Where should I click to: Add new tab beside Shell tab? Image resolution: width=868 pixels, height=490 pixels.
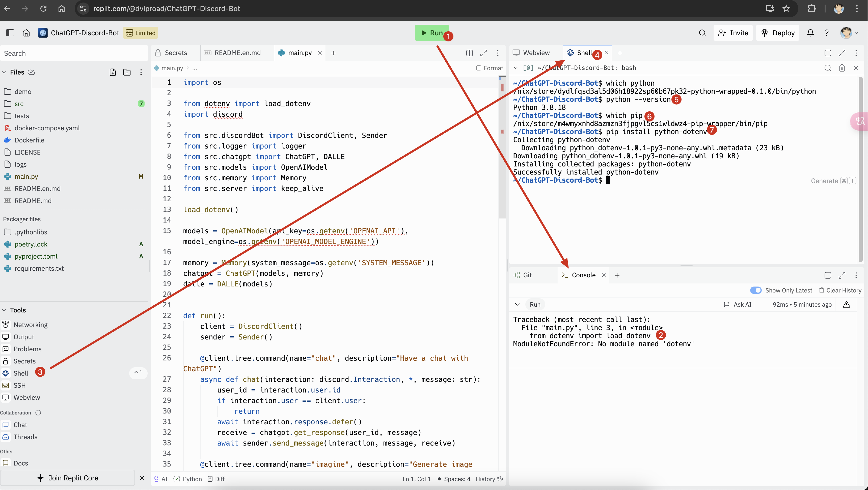620,53
